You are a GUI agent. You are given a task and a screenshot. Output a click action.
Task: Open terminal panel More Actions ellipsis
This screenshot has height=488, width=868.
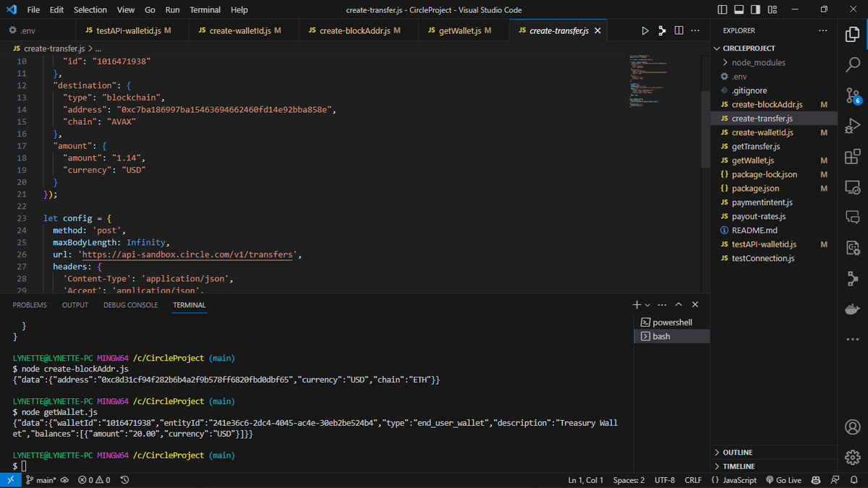pyautogui.click(x=662, y=305)
